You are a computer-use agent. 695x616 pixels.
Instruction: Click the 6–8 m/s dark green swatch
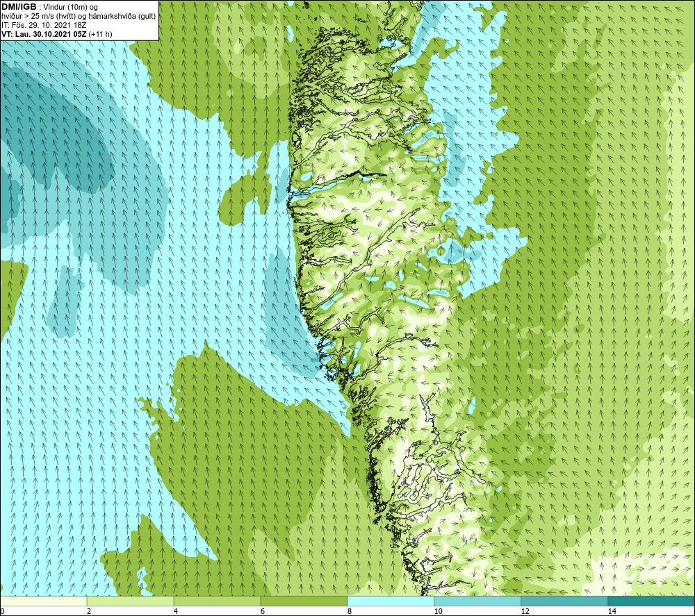click(x=304, y=601)
